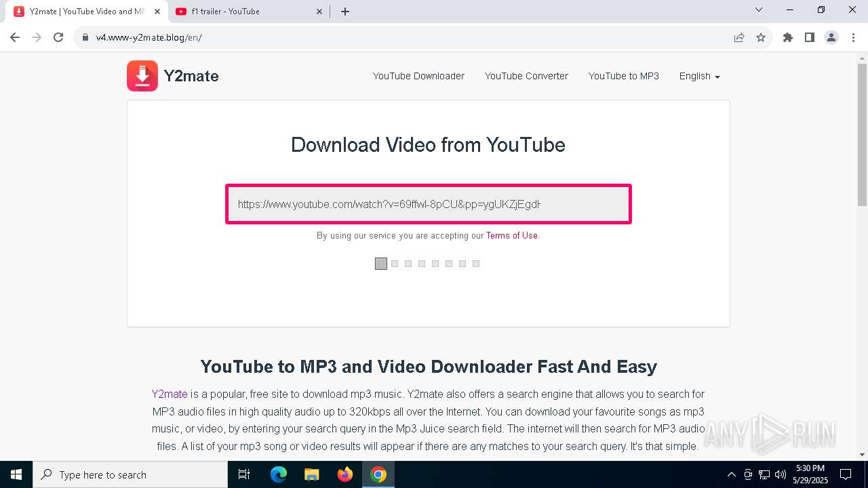Image resolution: width=868 pixels, height=488 pixels.
Task: Open a new tab with plus icon
Action: point(345,12)
